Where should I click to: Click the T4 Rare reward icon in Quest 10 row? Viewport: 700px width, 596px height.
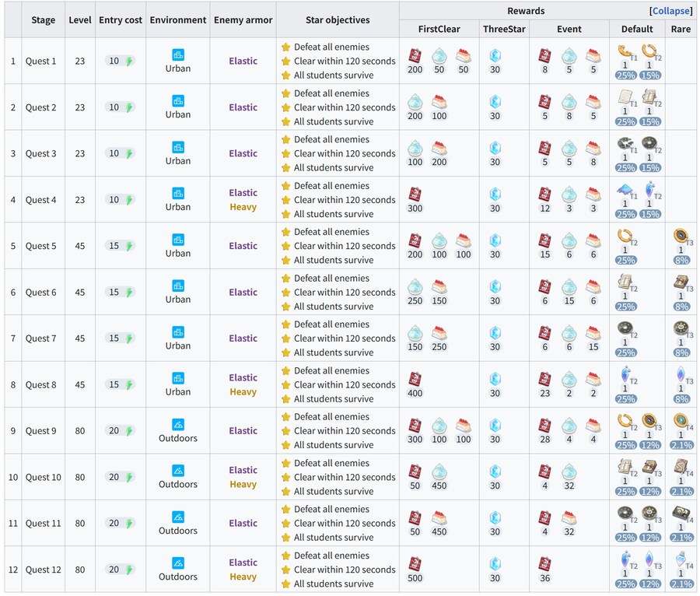[681, 469]
